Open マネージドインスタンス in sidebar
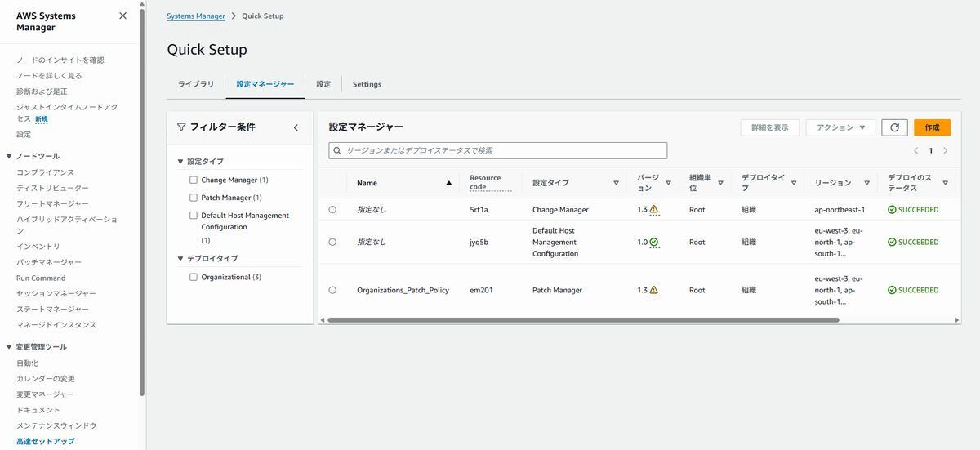 tap(56, 325)
